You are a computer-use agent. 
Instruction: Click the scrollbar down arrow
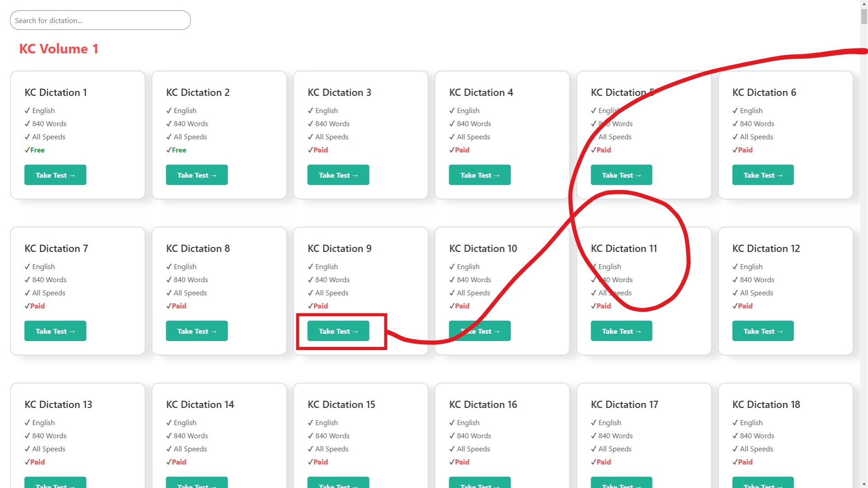[864, 484]
